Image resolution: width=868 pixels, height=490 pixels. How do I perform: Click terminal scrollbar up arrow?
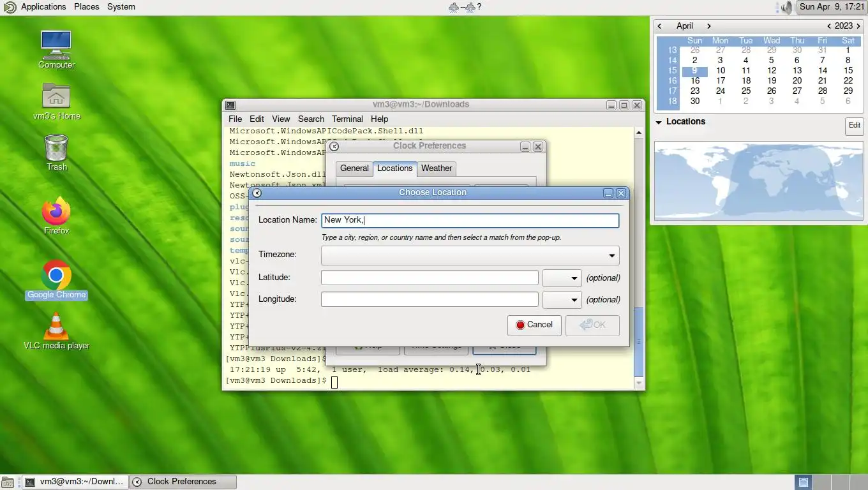tap(639, 133)
